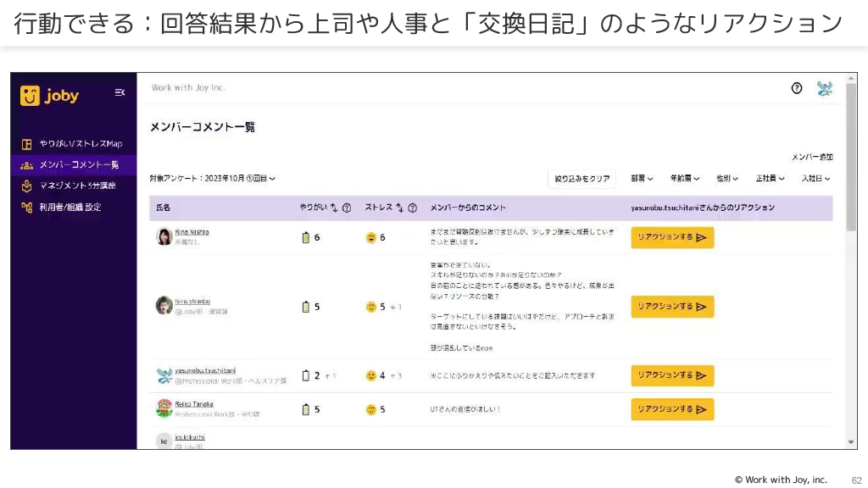Viewport: 868px width, 488px height.
Task: Open hiro.shimbo's member profile link
Action: pyautogui.click(x=192, y=301)
